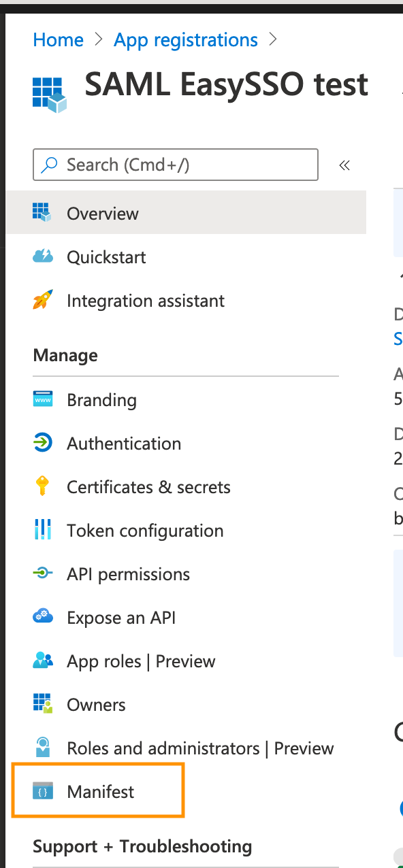This screenshot has width=403, height=868.
Task: Click the Certificates & secrets key icon
Action: click(x=42, y=486)
